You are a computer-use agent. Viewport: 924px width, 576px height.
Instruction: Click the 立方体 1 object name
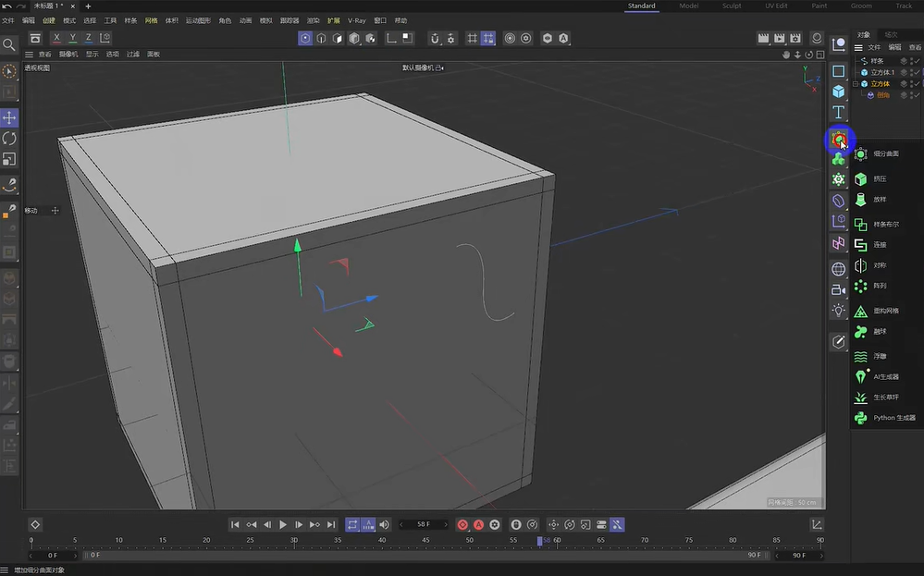click(x=882, y=71)
